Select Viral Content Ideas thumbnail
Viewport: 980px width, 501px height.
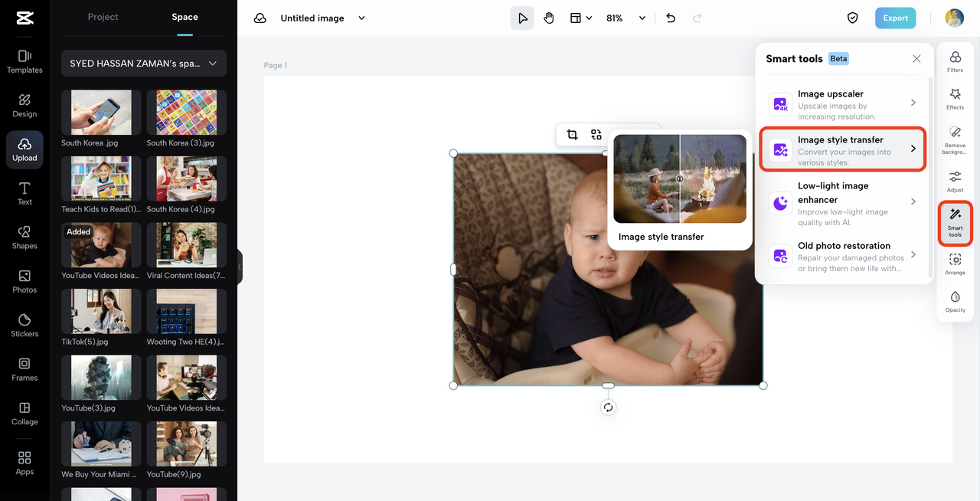pos(187,245)
